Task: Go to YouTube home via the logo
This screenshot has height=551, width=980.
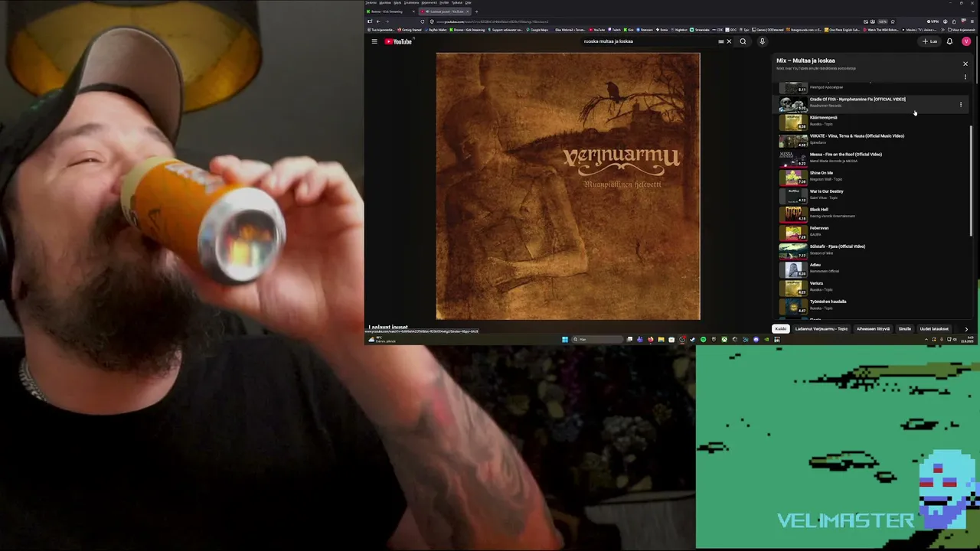Action: tap(398, 41)
